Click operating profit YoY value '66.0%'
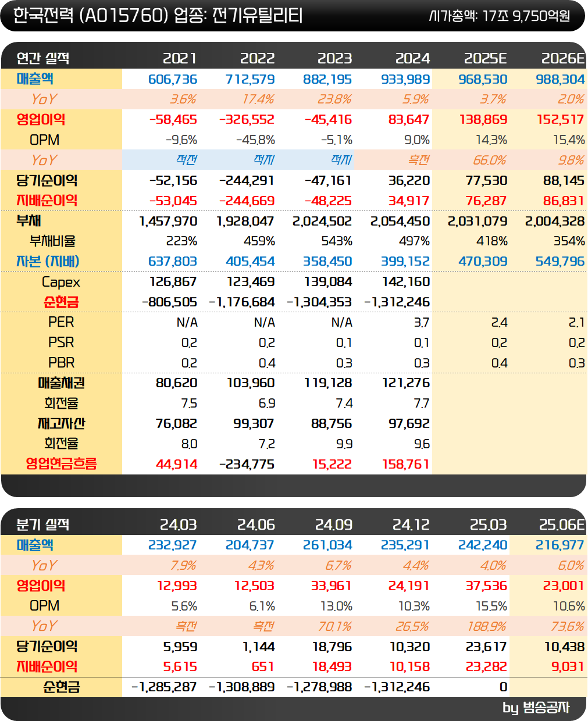The width and height of the screenshot is (588, 721). pyautogui.click(x=490, y=160)
